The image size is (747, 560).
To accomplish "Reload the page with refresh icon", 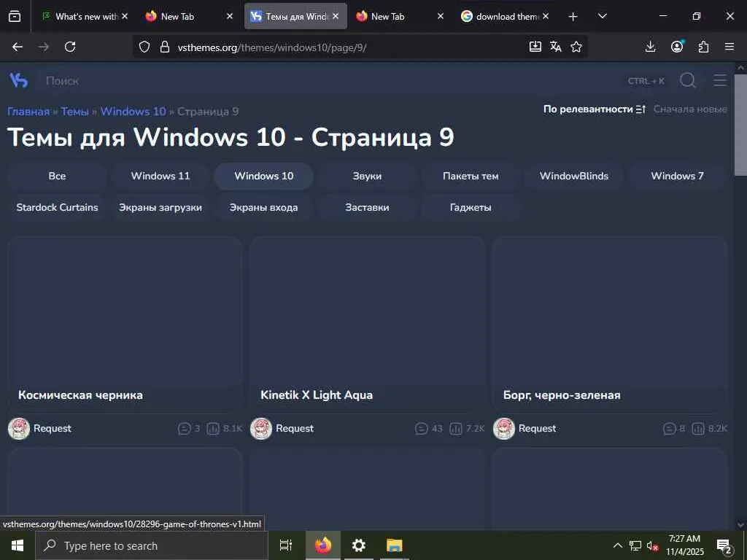I will 70,47.
